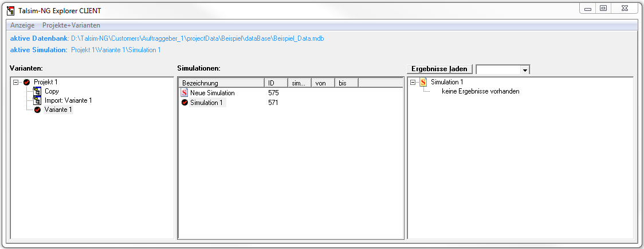Click the Copy variant icon

point(37,91)
